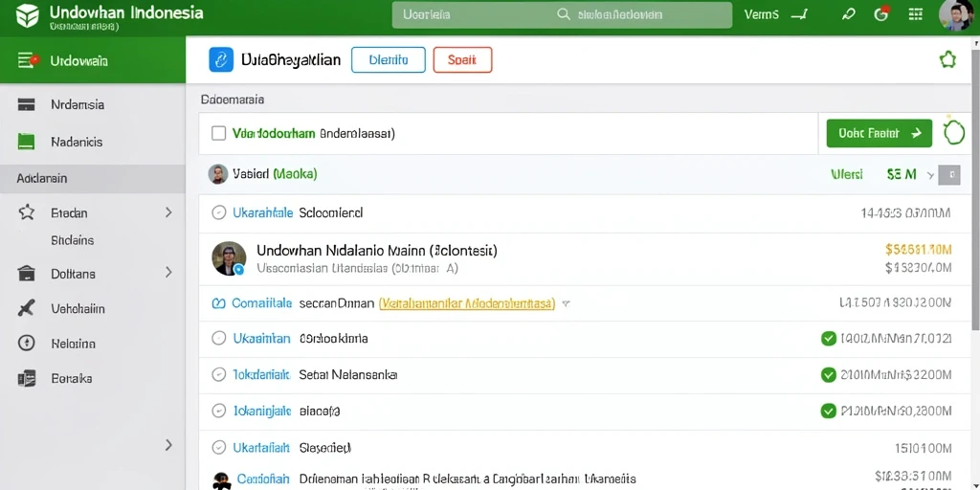This screenshot has width=980, height=490.
Task: Select Nadanicis in the sidebar
Action: point(77,142)
